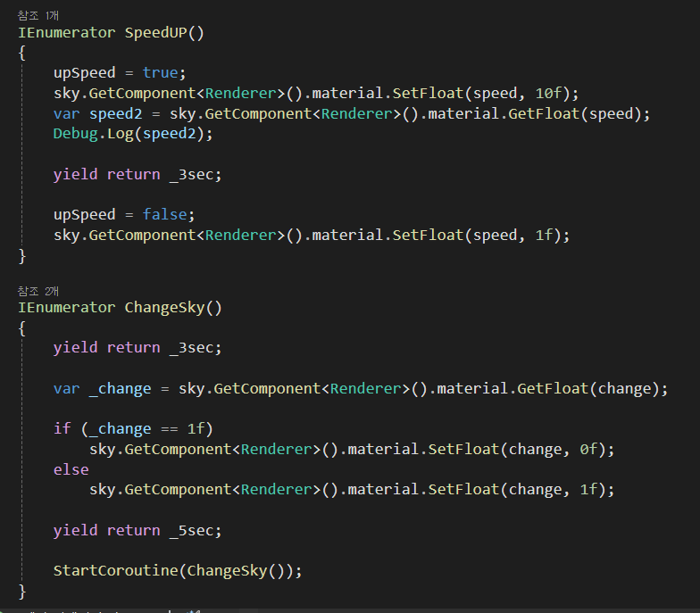This screenshot has width=700, height=613.
Task: Click '_change' in the if condition
Action: click(120, 428)
